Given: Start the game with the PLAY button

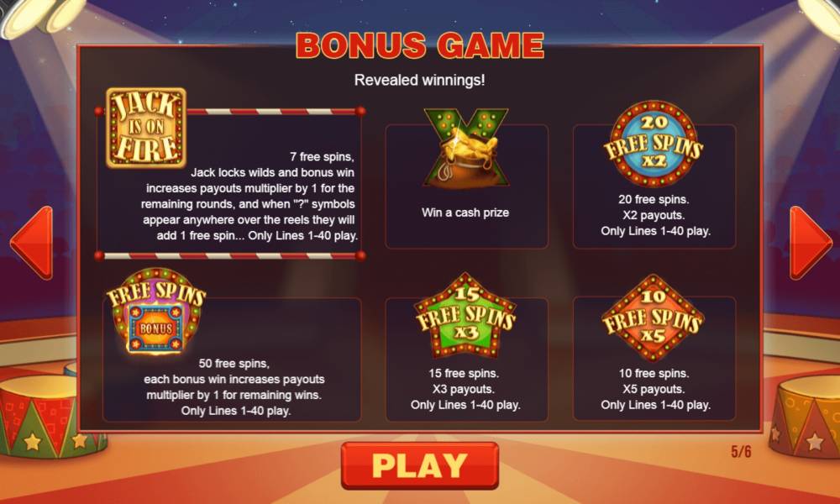Looking at the screenshot, I should (x=420, y=465).
